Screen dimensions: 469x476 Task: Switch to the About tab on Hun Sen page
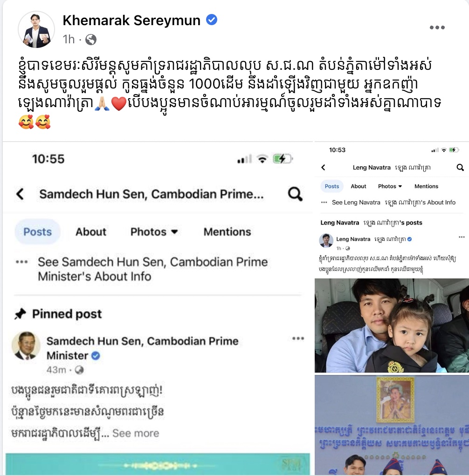[x=91, y=232]
